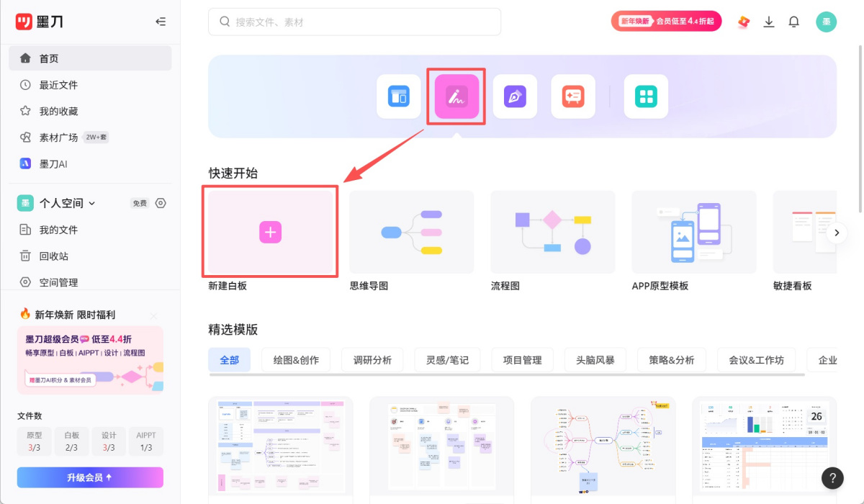Click the 会员低至4.4折起 promo banner

click(666, 21)
